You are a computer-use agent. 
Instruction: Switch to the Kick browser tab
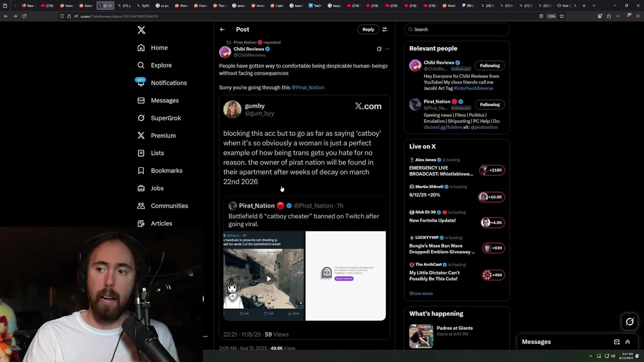pos(564,6)
